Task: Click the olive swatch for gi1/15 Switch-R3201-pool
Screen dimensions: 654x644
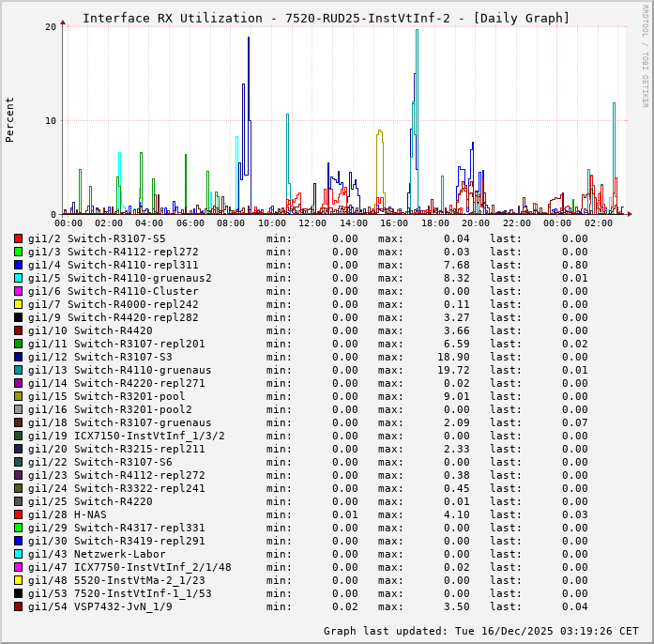Action: (x=18, y=396)
